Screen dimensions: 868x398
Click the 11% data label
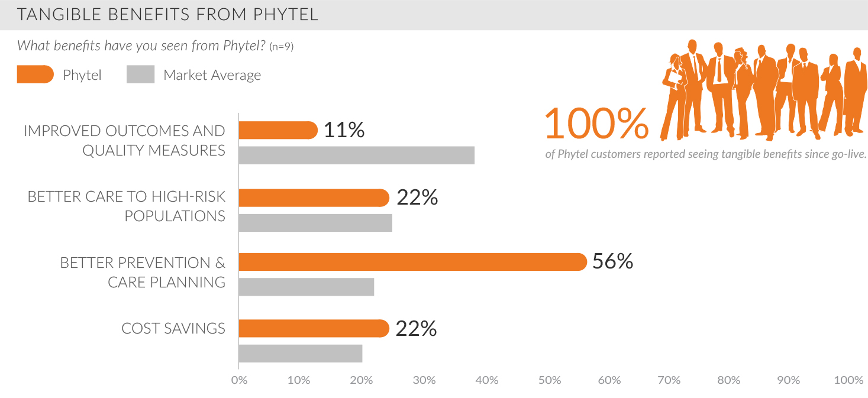344,130
